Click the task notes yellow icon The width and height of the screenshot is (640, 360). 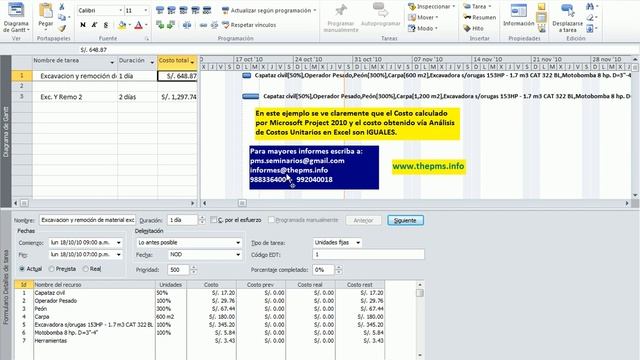click(541, 7)
